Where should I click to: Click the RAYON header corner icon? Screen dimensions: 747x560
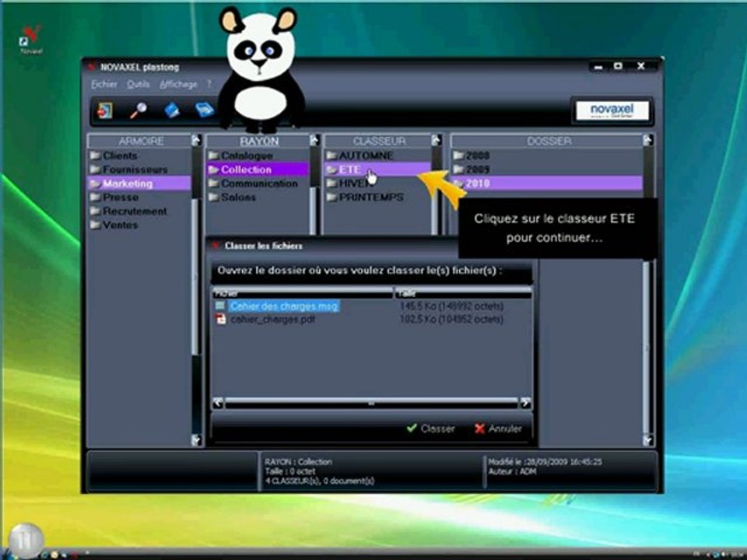(314, 140)
